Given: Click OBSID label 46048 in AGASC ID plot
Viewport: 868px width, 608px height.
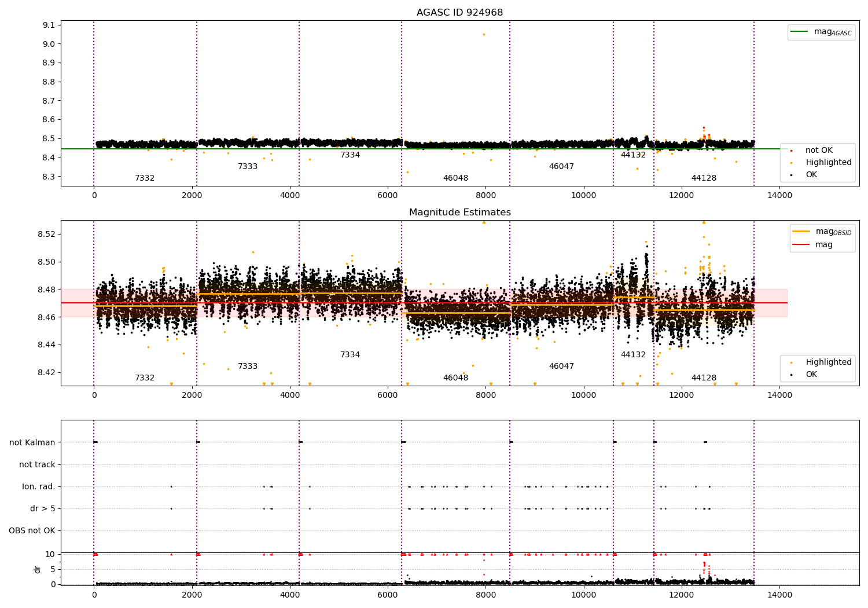Looking at the screenshot, I should pyautogui.click(x=456, y=178).
